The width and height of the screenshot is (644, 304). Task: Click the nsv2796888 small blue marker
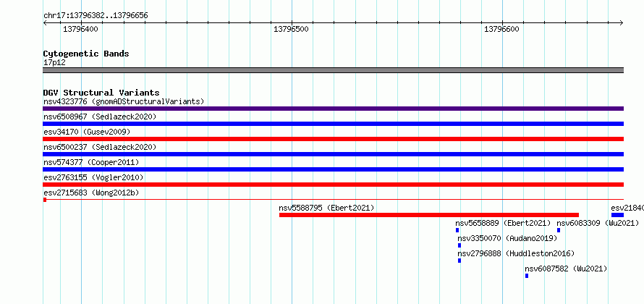[x=459, y=261]
